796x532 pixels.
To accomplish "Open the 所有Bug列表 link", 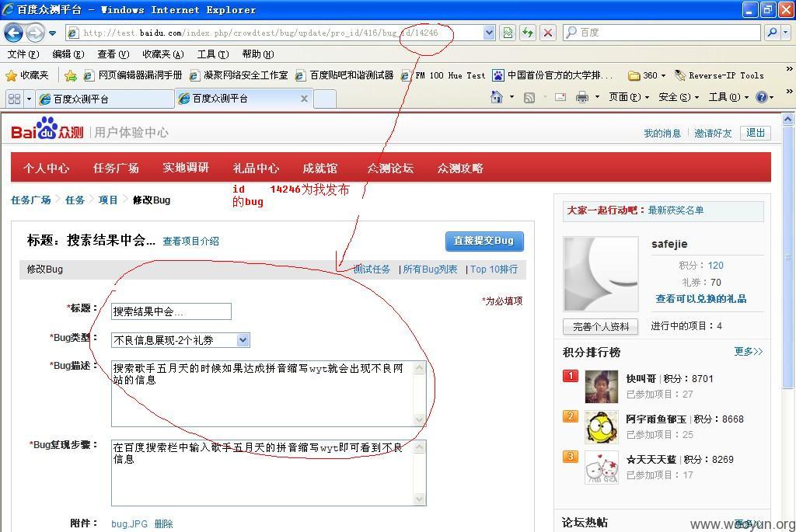I will [x=430, y=269].
